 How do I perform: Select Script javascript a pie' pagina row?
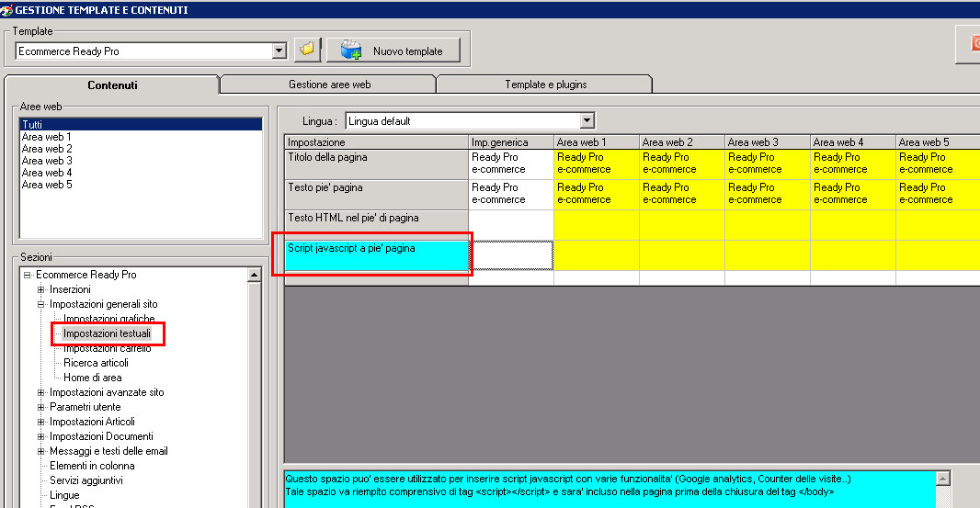coord(376,255)
